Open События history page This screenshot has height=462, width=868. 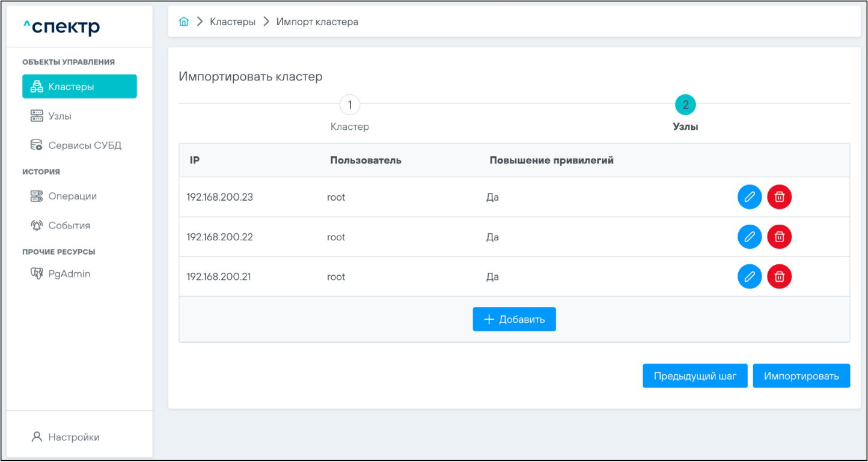[69, 226]
